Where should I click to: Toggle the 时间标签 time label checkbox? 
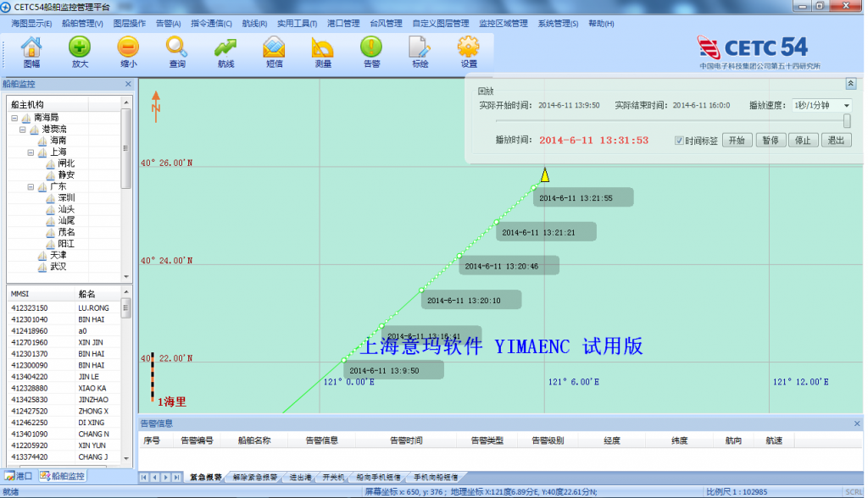(x=679, y=141)
